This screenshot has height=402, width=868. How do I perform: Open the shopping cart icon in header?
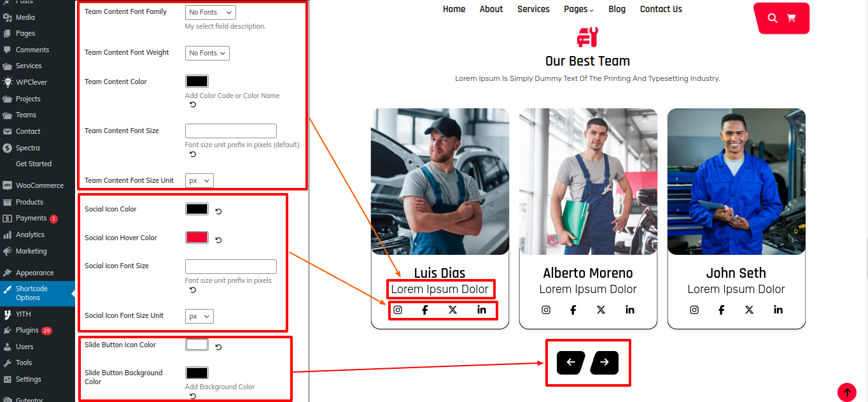pos(792,18)
